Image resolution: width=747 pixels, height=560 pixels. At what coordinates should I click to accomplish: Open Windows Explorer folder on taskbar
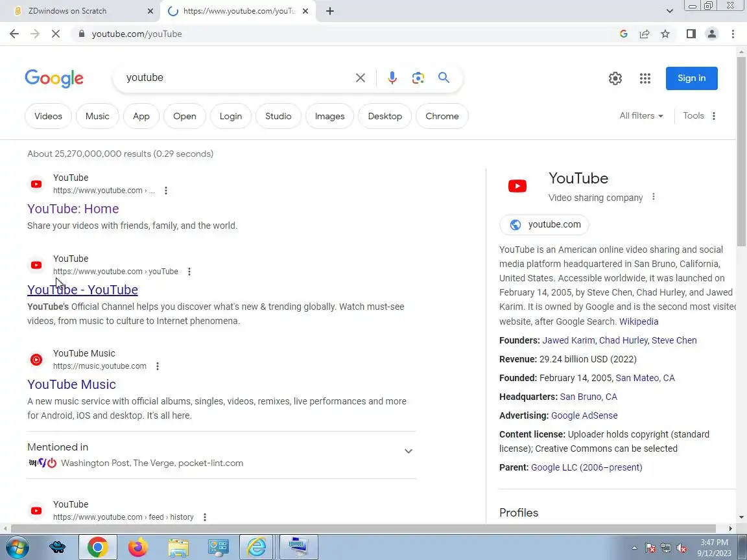point(178,547)
